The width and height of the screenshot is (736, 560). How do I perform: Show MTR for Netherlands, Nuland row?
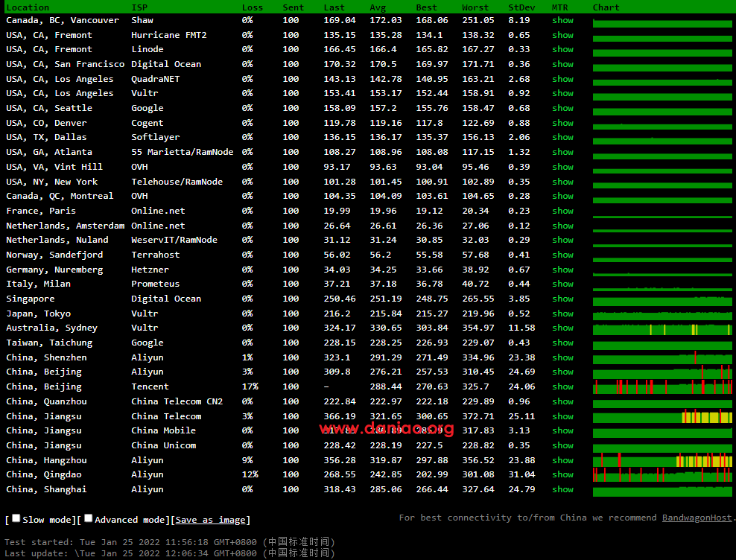[x=562, y=240]
